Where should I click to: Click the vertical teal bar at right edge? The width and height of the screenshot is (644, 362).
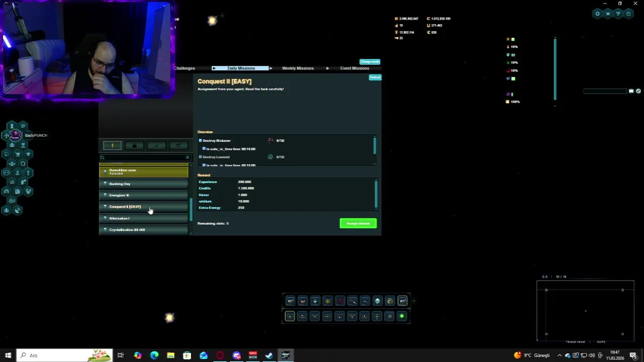click(x=555, y=68)
